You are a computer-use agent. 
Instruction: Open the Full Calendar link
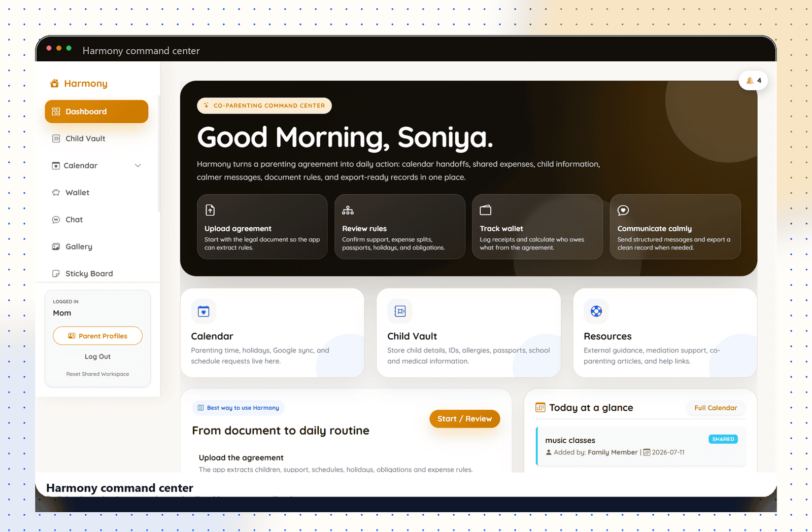click(x=716, y=408)
